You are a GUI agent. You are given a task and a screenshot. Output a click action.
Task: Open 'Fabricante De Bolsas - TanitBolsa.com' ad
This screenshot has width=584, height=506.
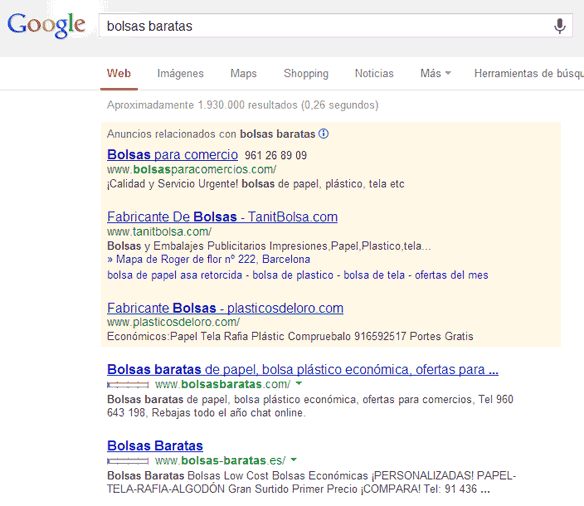tap(222, 217)
